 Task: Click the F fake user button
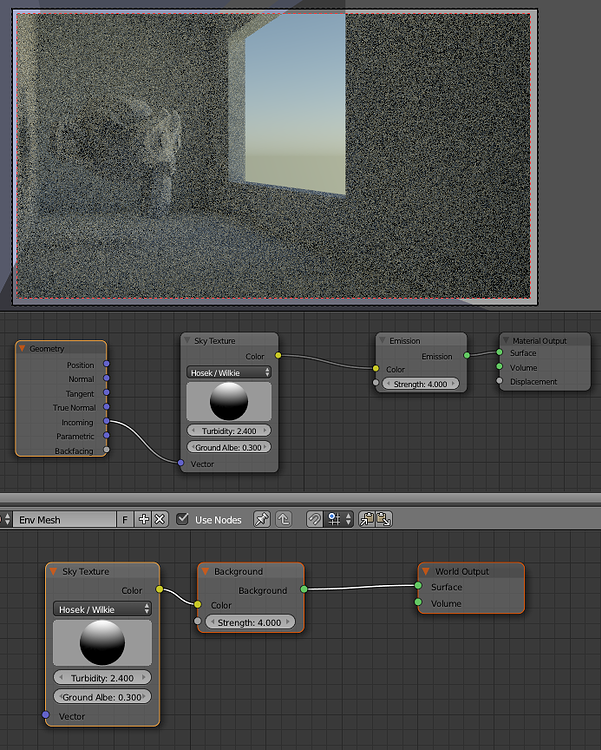[x=125, y=519]
